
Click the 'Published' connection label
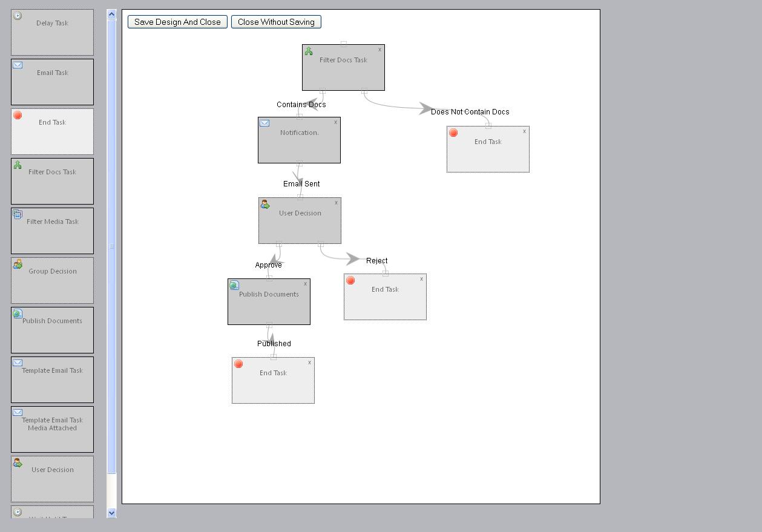pos(274,344)
